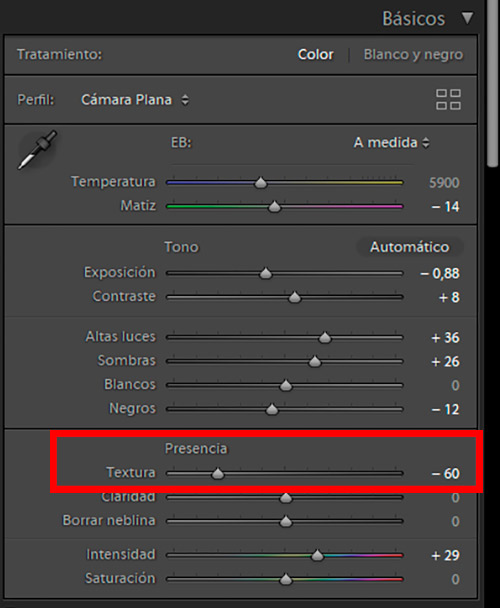Click the Negros value field
The height and width of the screenshot is (608, 500).
[445, 409]
